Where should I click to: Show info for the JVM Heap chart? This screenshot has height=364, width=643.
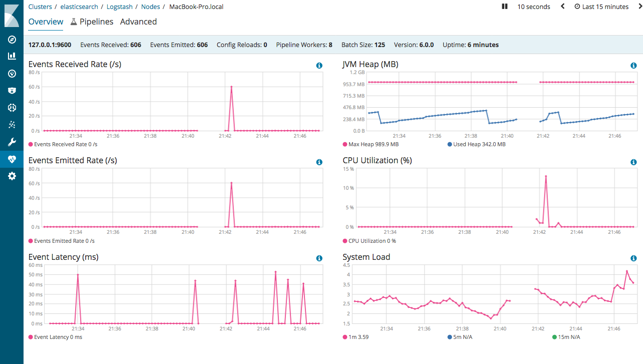633,65
